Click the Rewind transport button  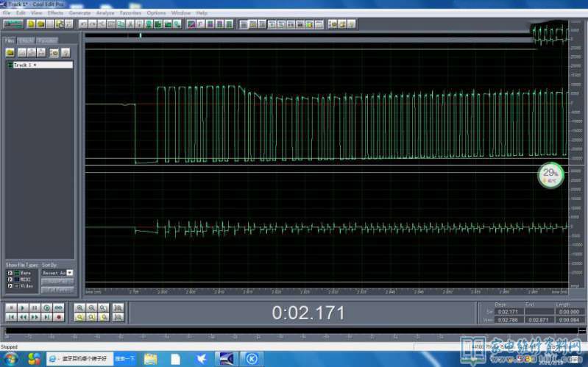[23, 318]
